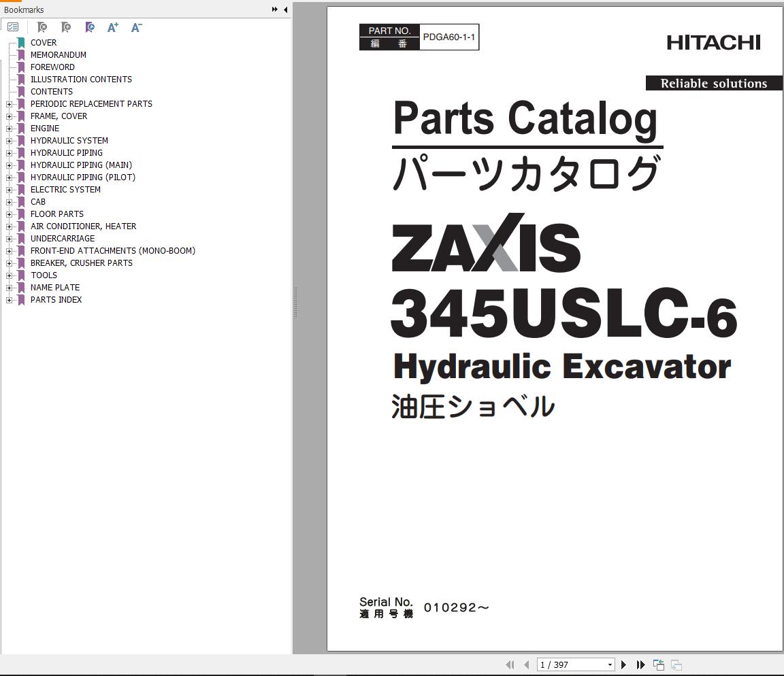
Task: Jump to the last page
Action: pos(640,664)
